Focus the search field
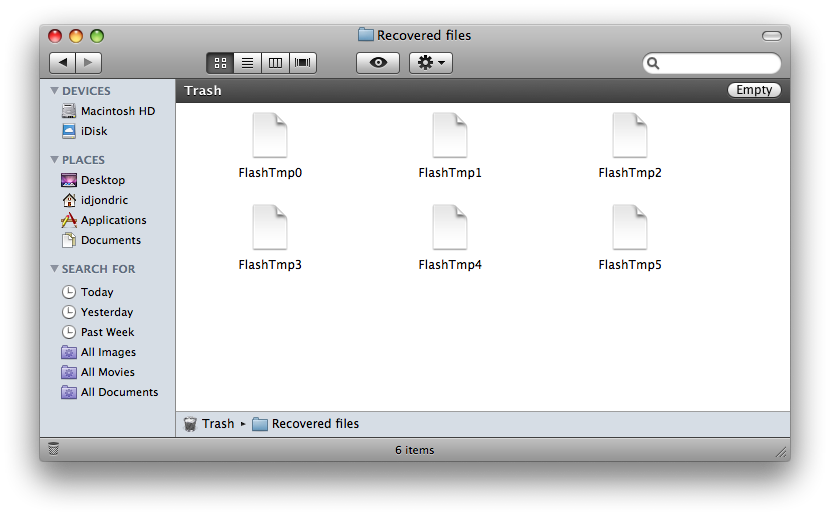 pos(711,64)
